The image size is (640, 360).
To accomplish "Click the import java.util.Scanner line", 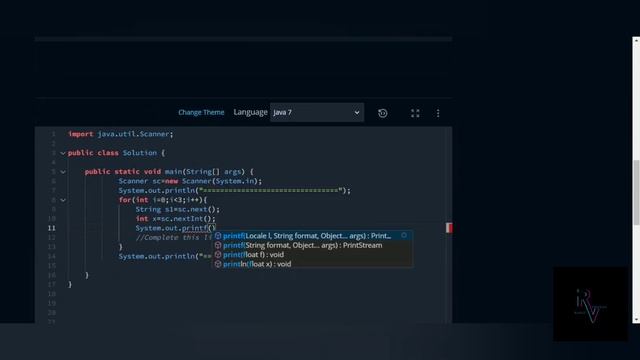I will click(121, 134).
